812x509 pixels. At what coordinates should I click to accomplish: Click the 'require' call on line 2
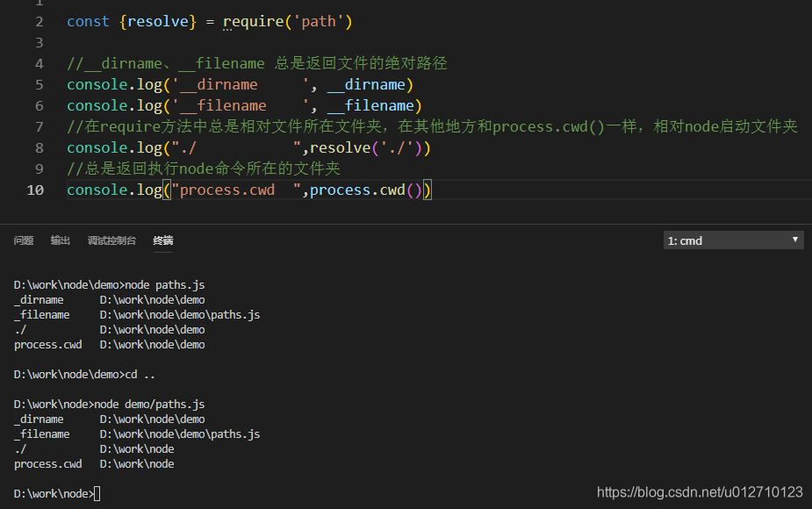[x=253, y=22]
